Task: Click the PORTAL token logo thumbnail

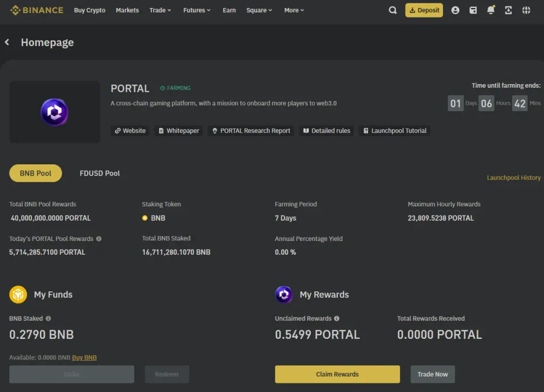Action: (54, 112)
